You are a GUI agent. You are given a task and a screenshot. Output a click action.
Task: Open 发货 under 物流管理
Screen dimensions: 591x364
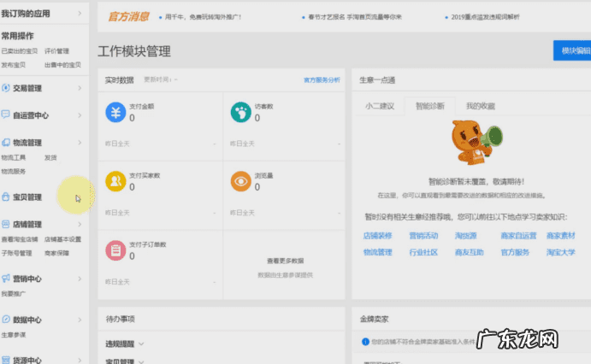coord(50,157)
